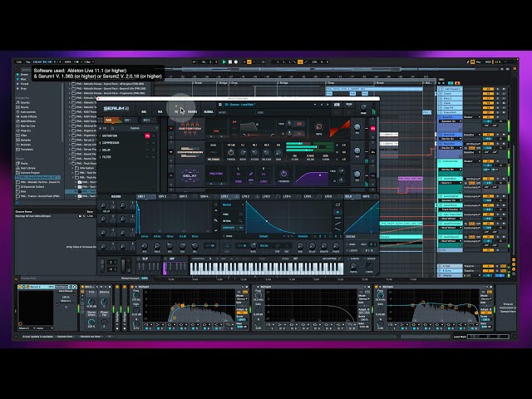Click the Delay Feedback knob
532x399 pixels.
[x=283, y=174]
